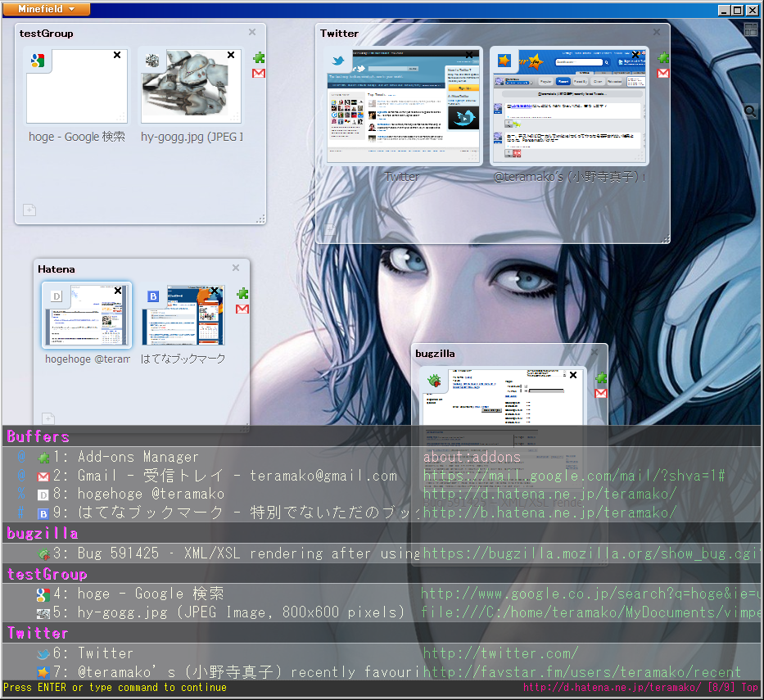Click the favstar star favicon on @teramako's thumbnail
The image size is (764, 700).
point(504,61)
